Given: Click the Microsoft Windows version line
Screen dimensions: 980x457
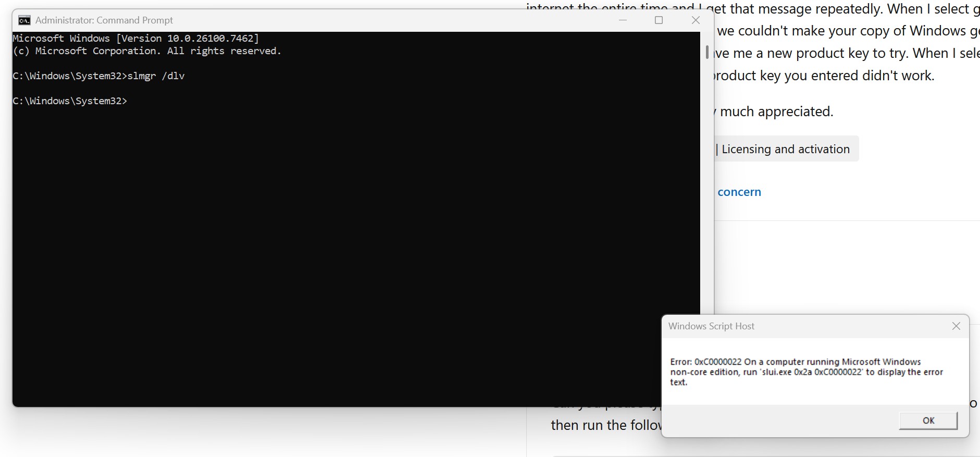Looking at the screenshot, I should pos(136,38).
